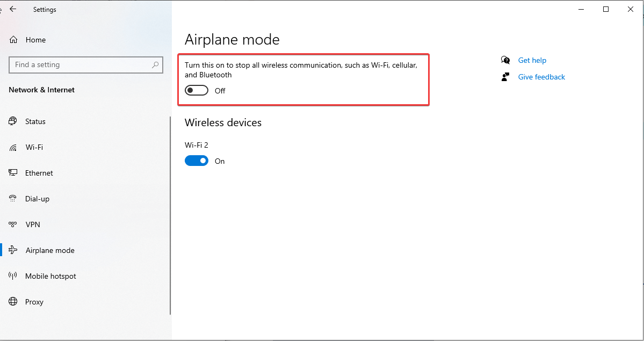Click the Status globe icon
This screenshot has height=341, width=644.
12,121
